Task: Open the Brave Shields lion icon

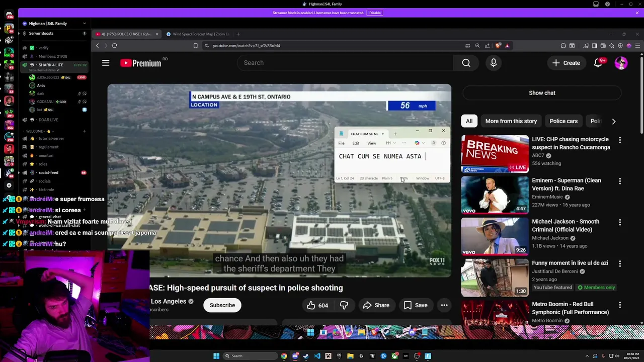Action: coord(498,46)
